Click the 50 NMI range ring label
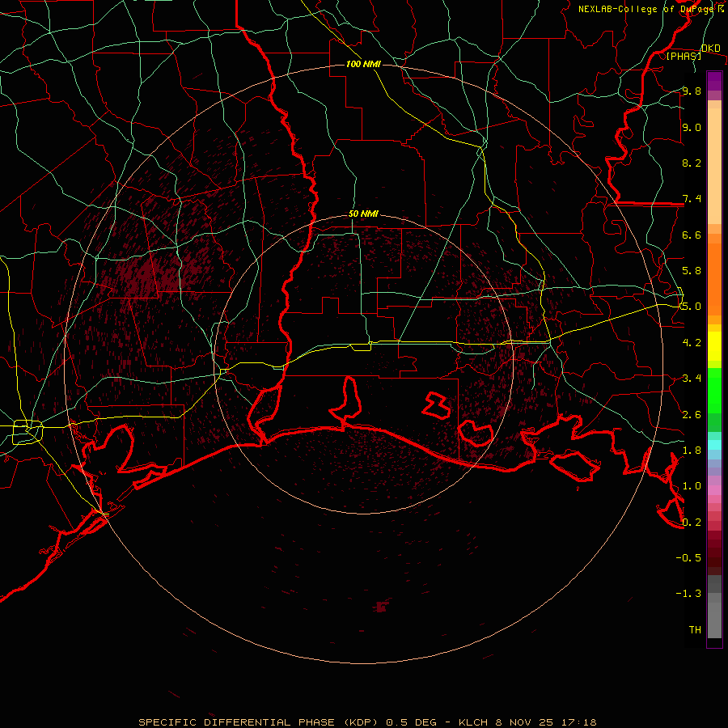This screenshot has height=728, width=728. (x=363, y=214)
